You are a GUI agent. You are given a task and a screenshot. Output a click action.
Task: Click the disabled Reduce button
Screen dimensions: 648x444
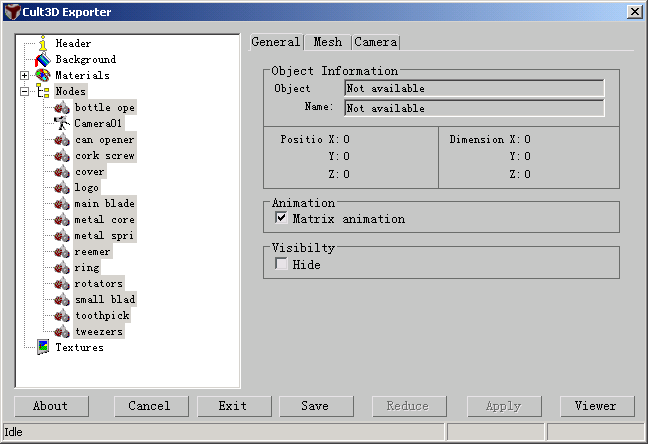[x=409, y=406]
